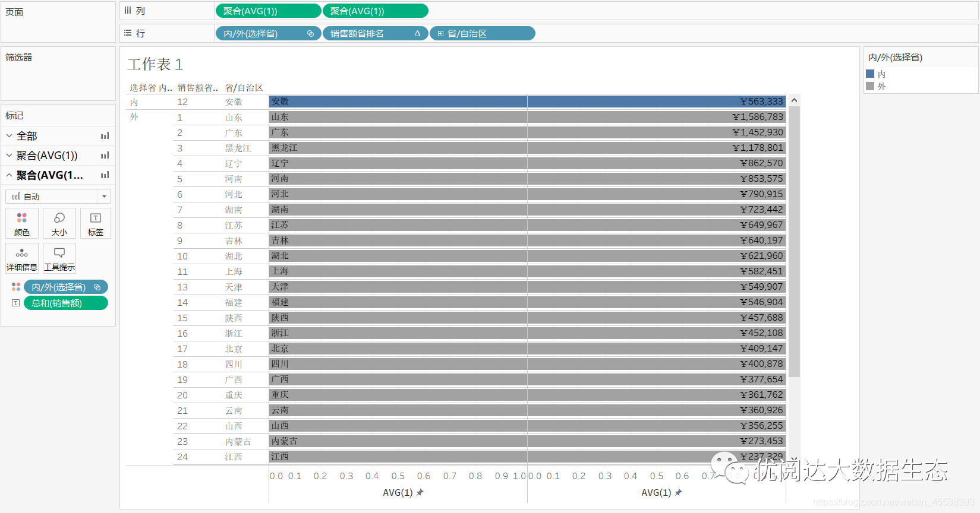
Task: Click the ¥563,333 label on 安徽 bar
Action: click(x=762, y=102)
